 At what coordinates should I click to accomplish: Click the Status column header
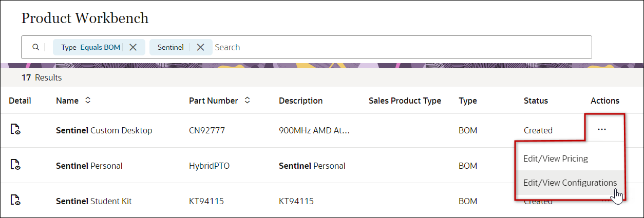[x=536, y=101]
